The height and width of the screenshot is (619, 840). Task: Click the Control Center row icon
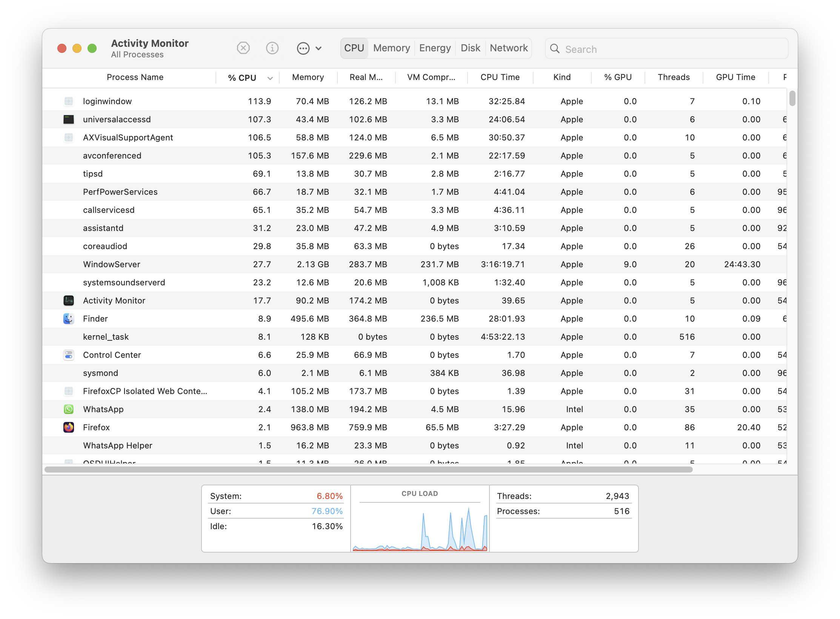click(x=69, y=355)
